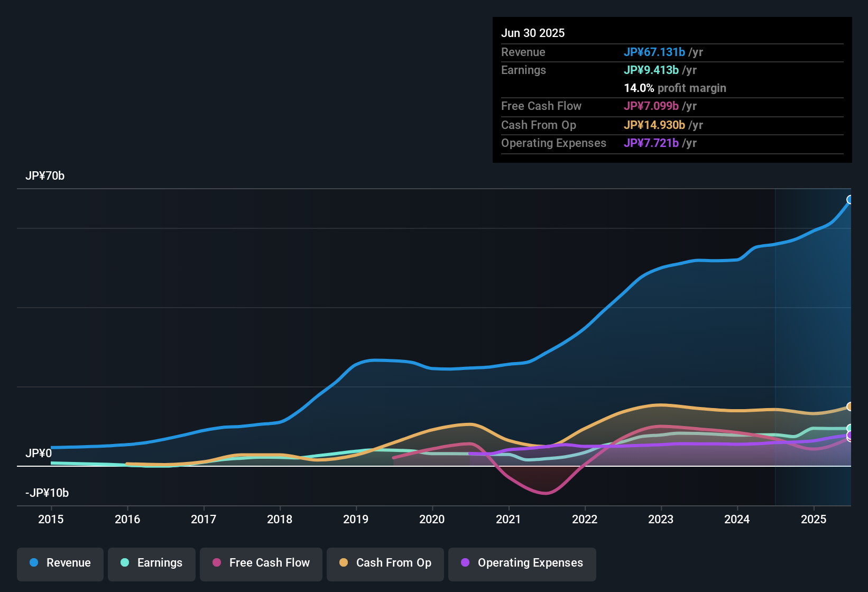Toggle the Operating Expenses series visibility

click(x=522, y=564)
